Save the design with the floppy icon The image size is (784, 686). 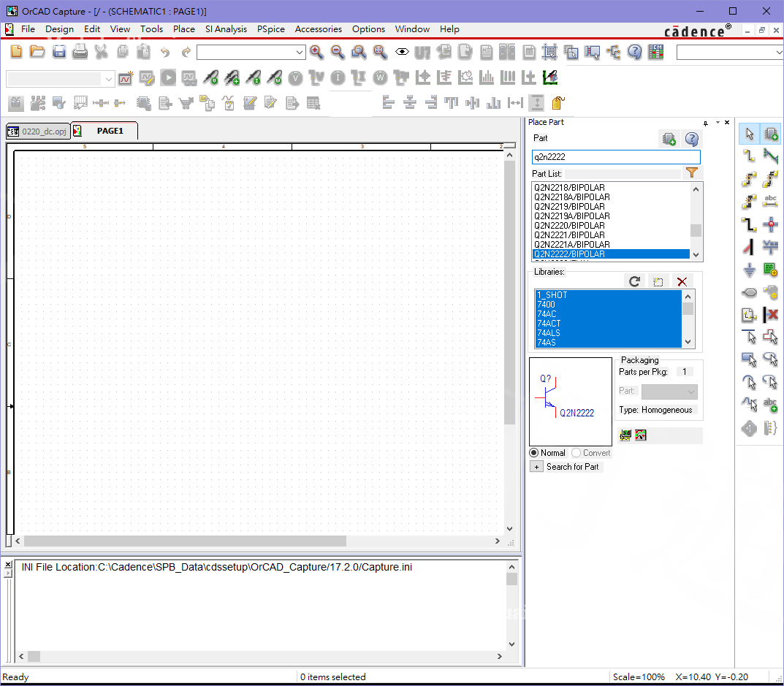pyautogui.click(x=59, y=51)
